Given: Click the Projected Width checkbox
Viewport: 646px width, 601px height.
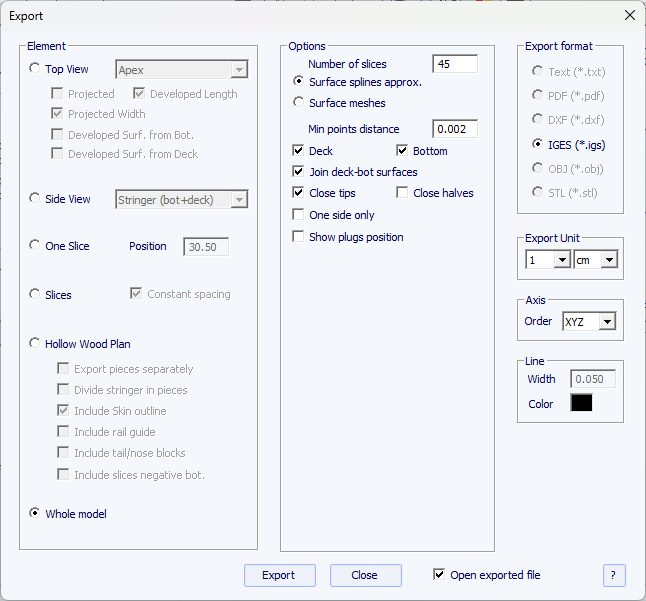Looking at the screenshot, I should click(x=57, y=113).
